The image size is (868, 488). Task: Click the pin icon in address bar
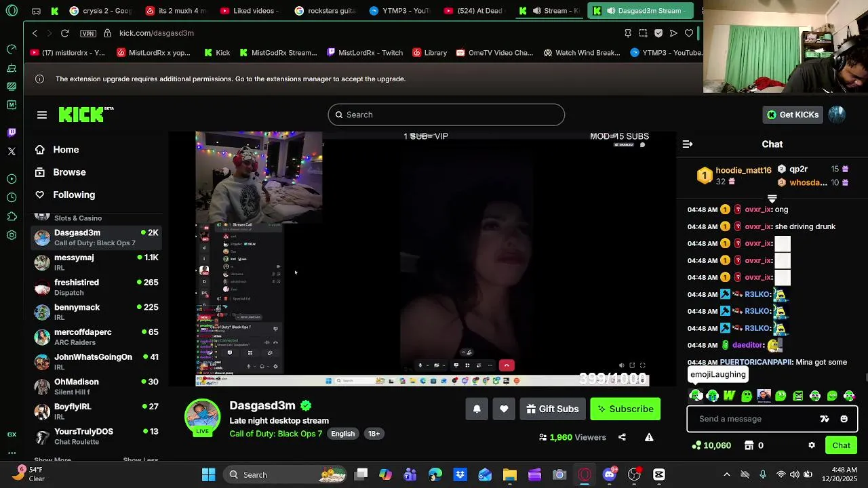click(628, 33)
